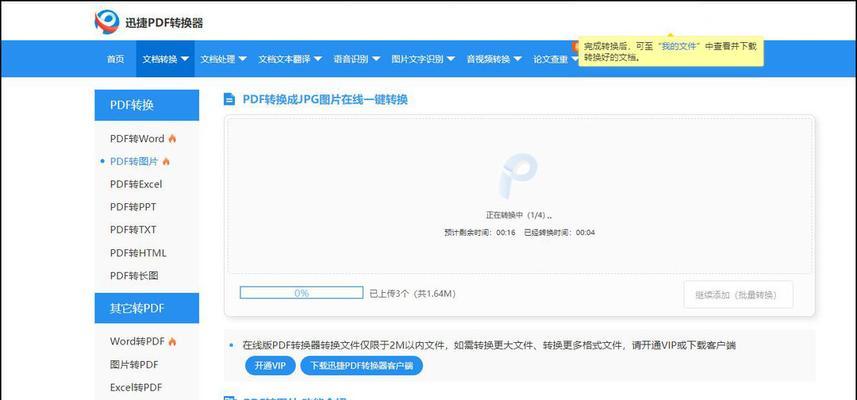This screenshot has width=857, height=400.
Task: Open Excel转PDF in the sidebar
Action: point(136,387)
